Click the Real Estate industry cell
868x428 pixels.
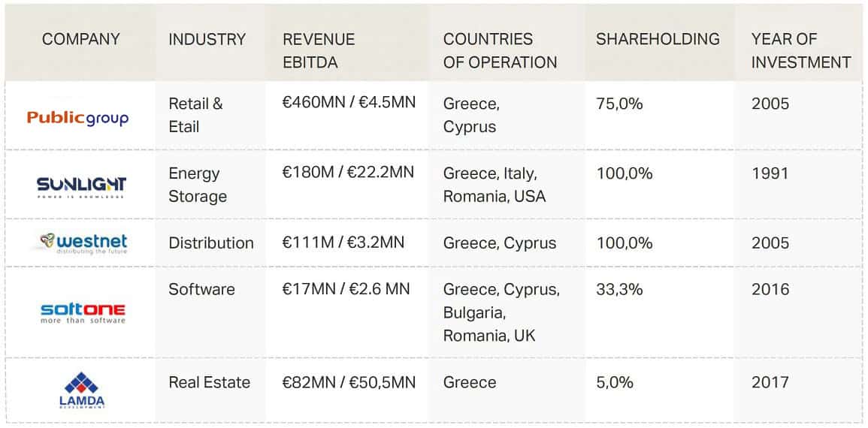(x=209, y=382)
